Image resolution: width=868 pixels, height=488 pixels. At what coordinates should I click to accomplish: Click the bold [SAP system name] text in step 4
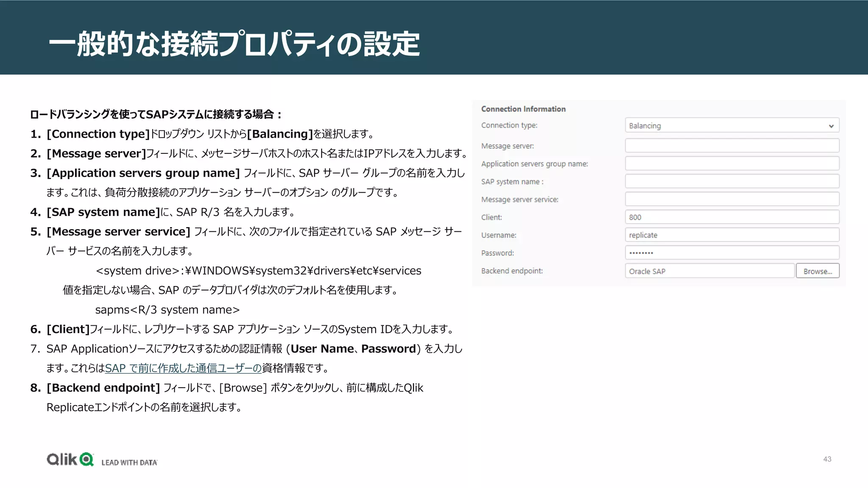pos(103,212)
